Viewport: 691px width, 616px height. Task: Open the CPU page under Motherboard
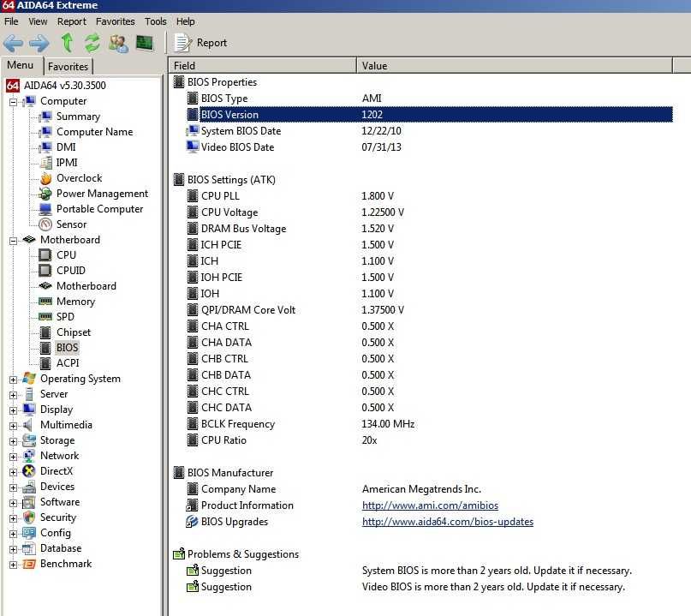tap(66, 255)
